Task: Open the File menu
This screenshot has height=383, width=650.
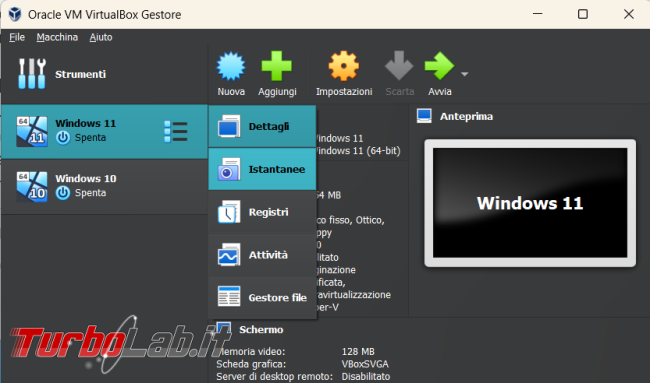Action: (x=17, y=37)
